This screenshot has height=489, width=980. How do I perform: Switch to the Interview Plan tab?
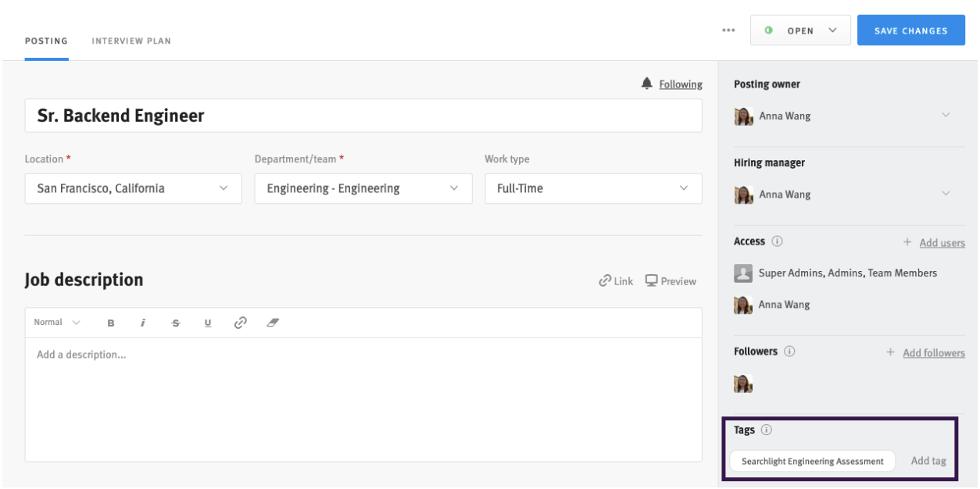(131, 41)
